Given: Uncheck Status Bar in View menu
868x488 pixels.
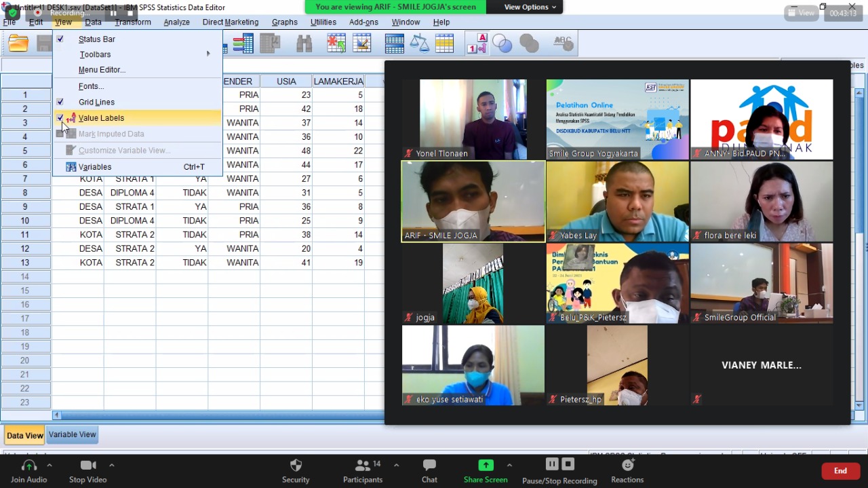Looking at the screenshot, I should pos(97,39).
